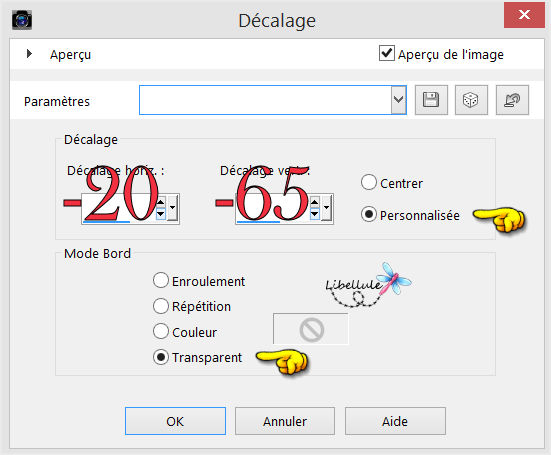Select the Couleur edge mode option
This screenshot has height=455, width=551.
click(x=161, y=331)
